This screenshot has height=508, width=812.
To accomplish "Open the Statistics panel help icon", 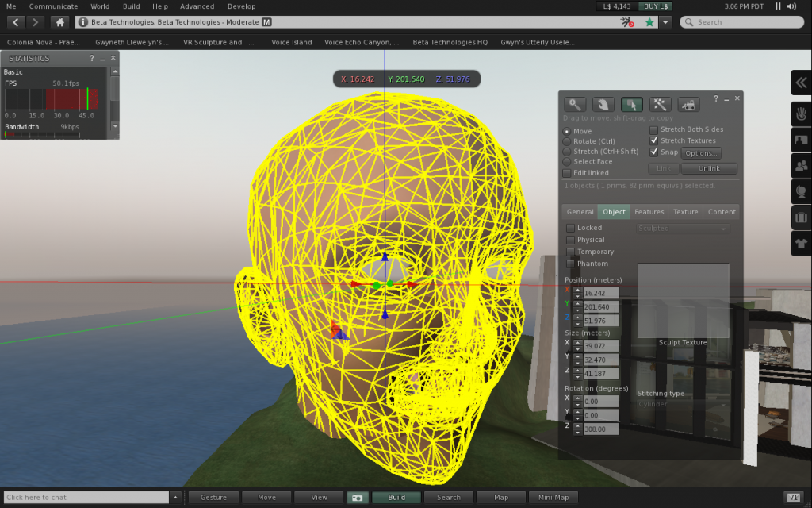I will [92, 58].
